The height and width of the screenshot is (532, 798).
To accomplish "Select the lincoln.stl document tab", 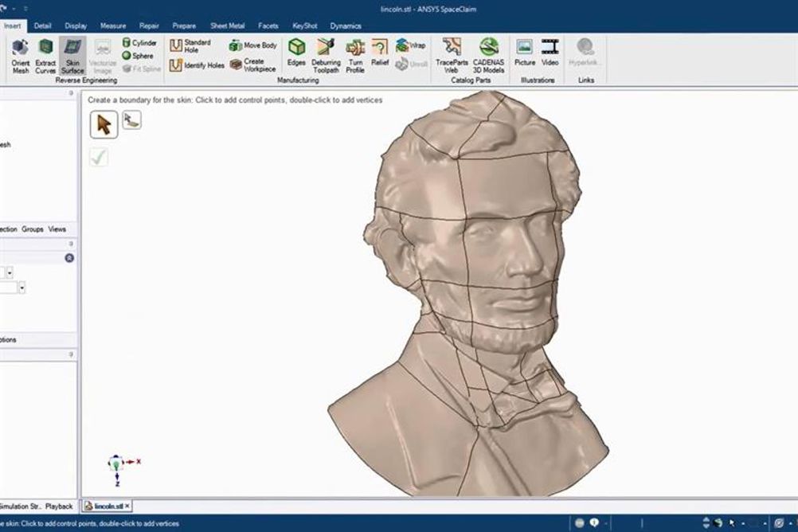I will 108,506.
